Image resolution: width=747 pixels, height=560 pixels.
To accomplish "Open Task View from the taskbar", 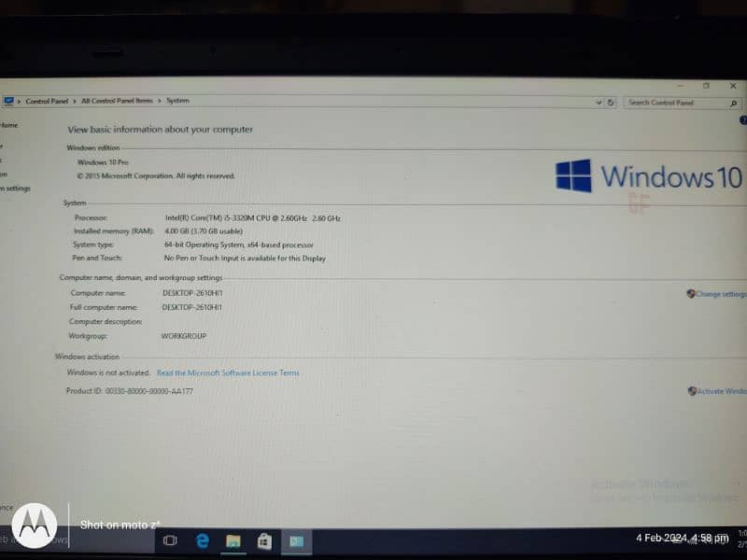I will pos(170,540).
